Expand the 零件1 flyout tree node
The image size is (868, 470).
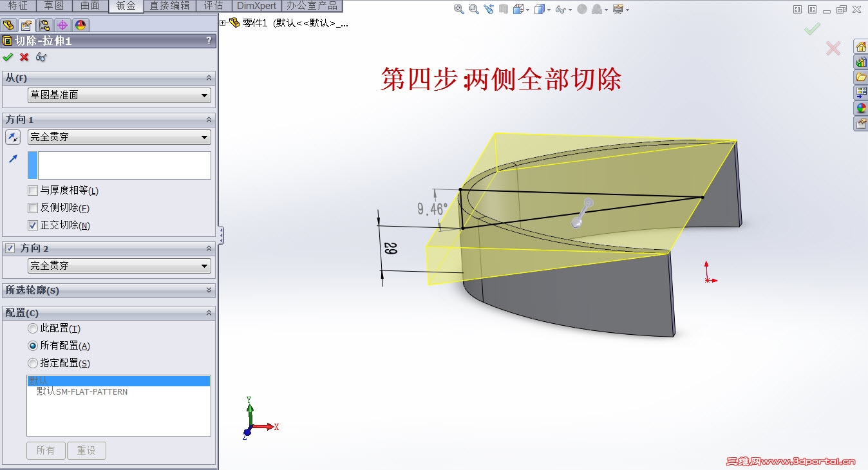pos(223,23)
